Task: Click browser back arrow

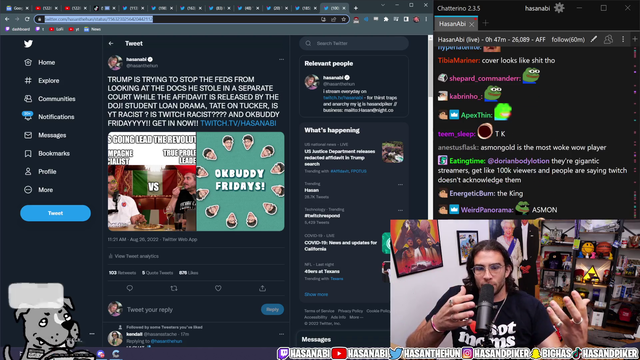Action: coord(7,19)
